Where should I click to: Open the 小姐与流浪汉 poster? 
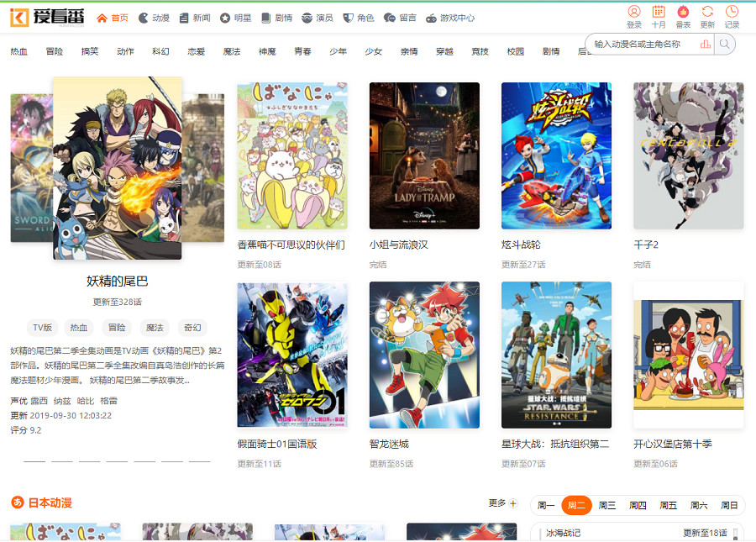424,155
